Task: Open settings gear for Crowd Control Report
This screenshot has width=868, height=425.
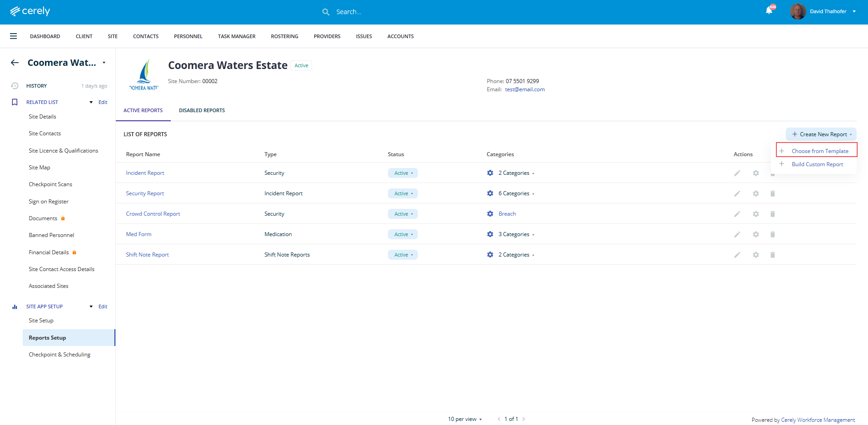Action: tap(755, 214)
